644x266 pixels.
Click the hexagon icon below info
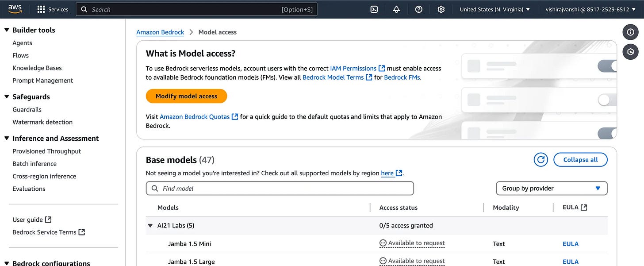coord(631,52)
